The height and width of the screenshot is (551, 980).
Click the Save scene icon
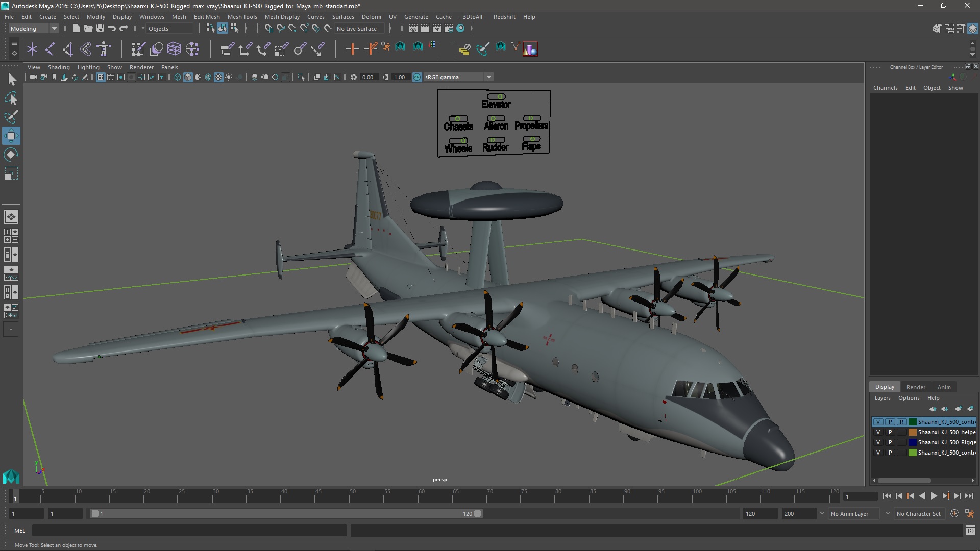point(100,29)
